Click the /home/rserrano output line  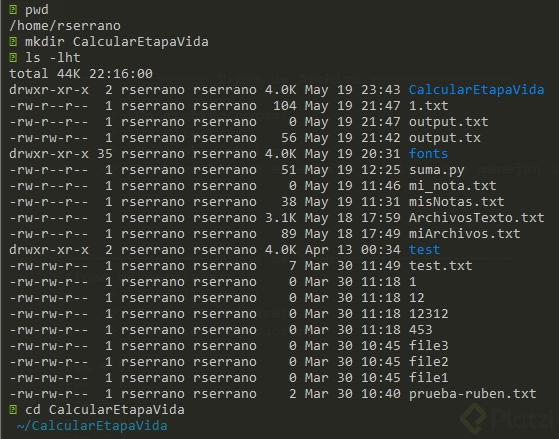pyautogui.click(x=65, y=26)
